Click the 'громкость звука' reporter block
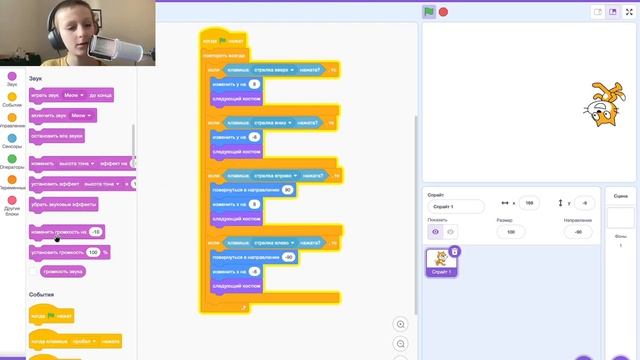This screenshot has width=640, height=360. pyautogui.click(x=63, y=271)
